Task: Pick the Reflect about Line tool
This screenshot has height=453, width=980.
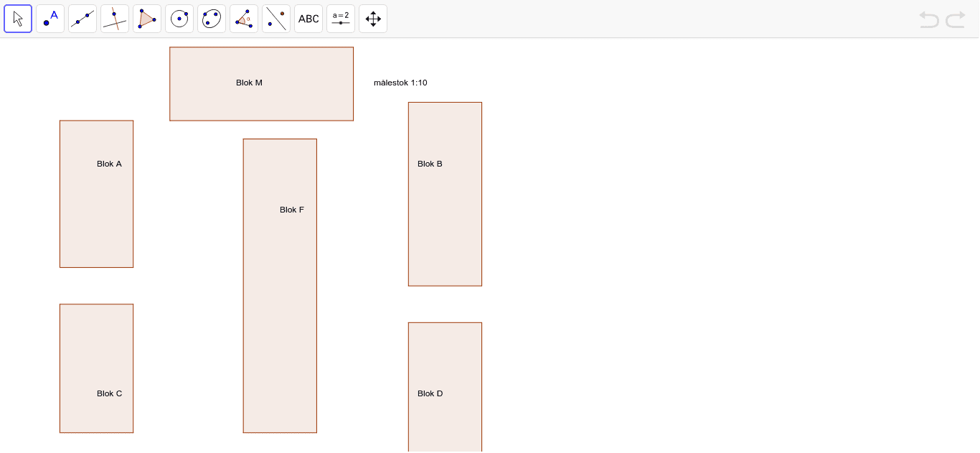Action: tap(276, 19)
